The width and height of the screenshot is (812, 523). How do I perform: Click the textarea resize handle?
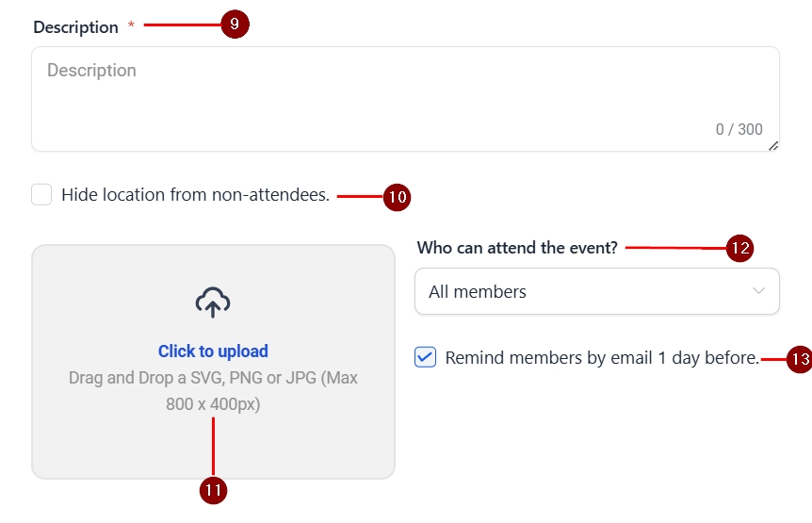[x=773, y=145]
